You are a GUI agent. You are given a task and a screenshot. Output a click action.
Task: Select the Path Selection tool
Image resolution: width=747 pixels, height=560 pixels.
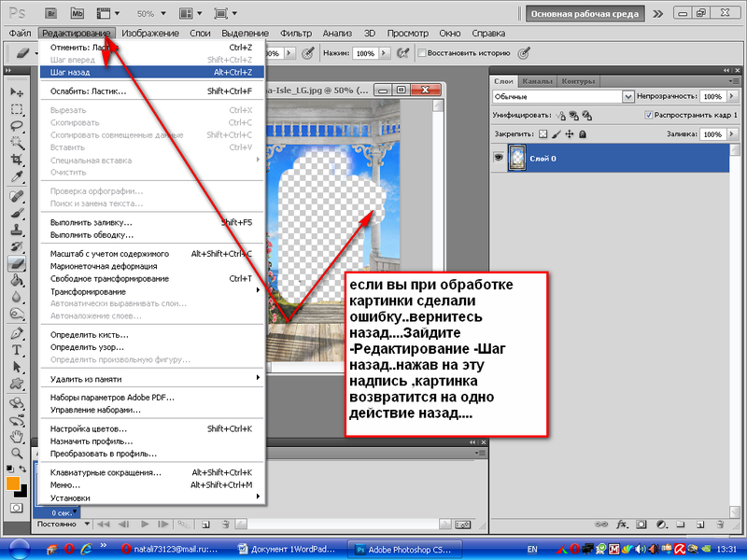pyautogui.click(x=17, y=367)
